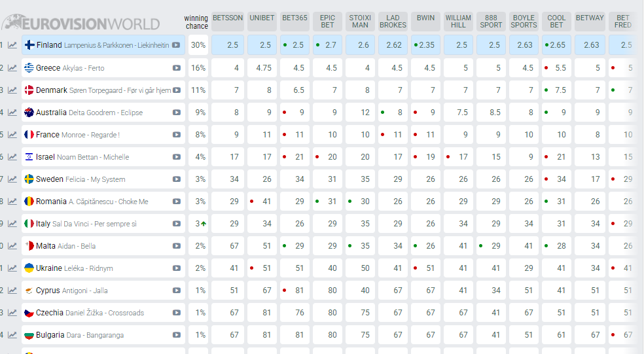Viewport: 644px width, 354px height.
Task: Open the Denmark Søren Torpegaard entry
Action: (x=103, y=90)
